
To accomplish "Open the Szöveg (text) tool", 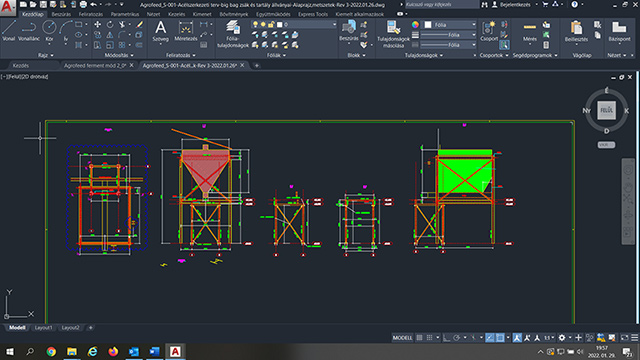I will [160, 31].
